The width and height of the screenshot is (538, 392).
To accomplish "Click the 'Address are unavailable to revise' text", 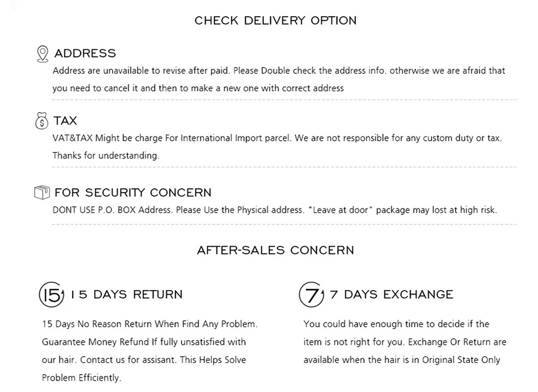I will [279, 71].
